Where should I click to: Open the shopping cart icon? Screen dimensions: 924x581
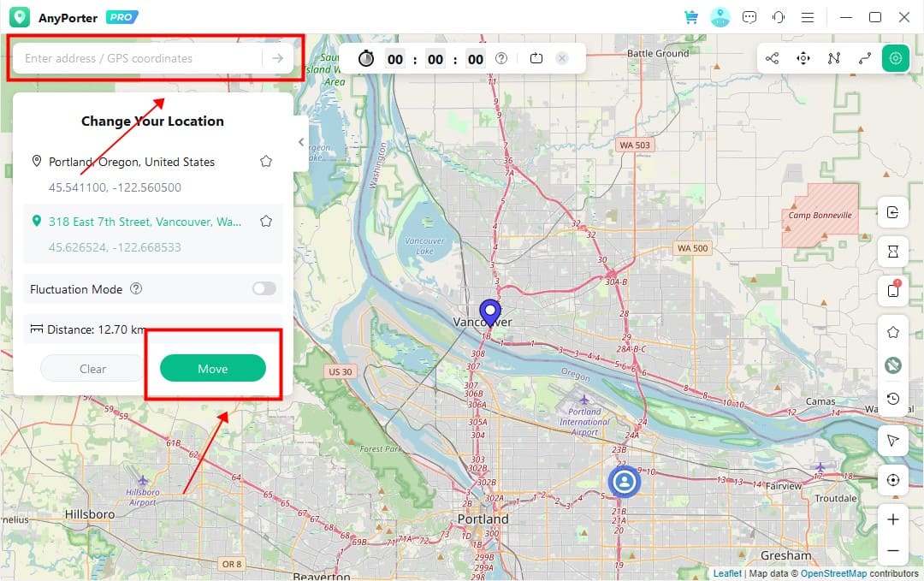(691, 17)
